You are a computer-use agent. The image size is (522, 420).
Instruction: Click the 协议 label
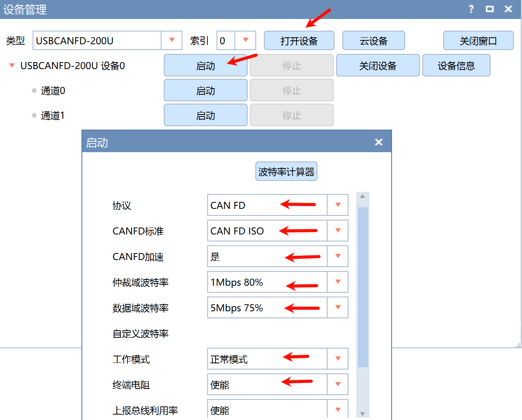[x=122, y=206]
